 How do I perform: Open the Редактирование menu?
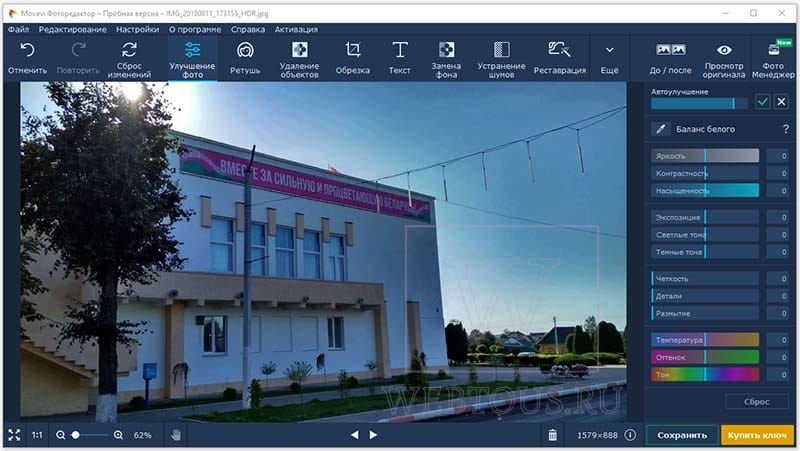click(72, 30)
